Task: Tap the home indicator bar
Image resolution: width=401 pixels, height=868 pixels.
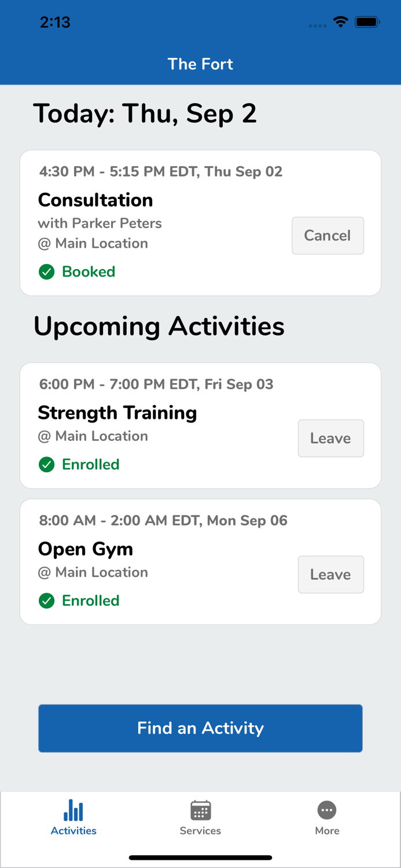Action: pos(200,857)
